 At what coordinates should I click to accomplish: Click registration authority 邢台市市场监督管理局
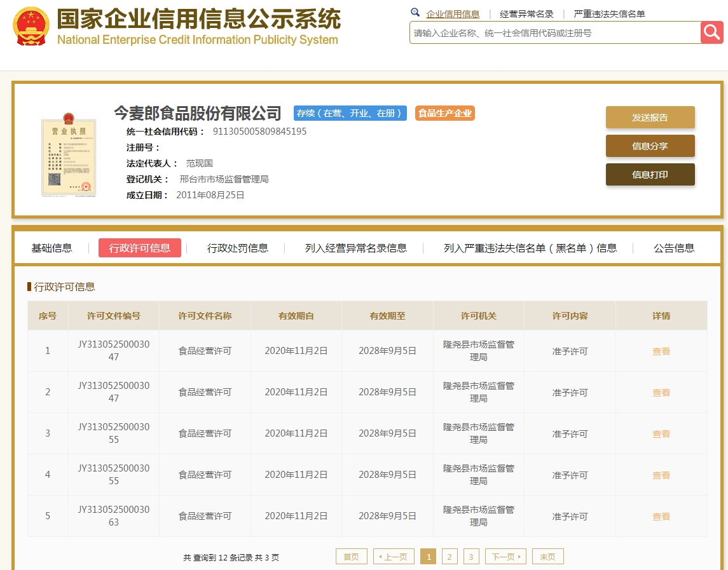[224, 179]
